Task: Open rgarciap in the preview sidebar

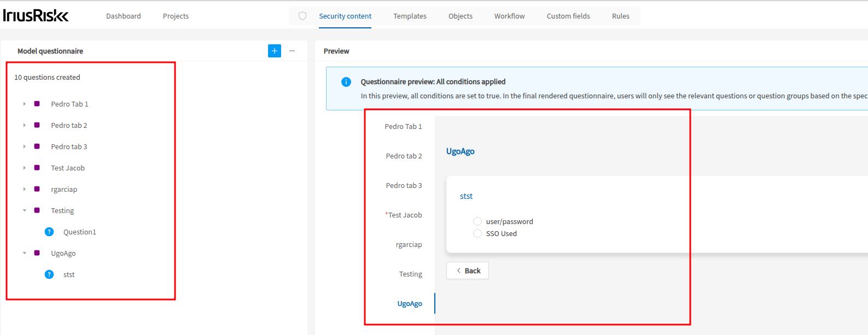Action: tap(409, 244)
